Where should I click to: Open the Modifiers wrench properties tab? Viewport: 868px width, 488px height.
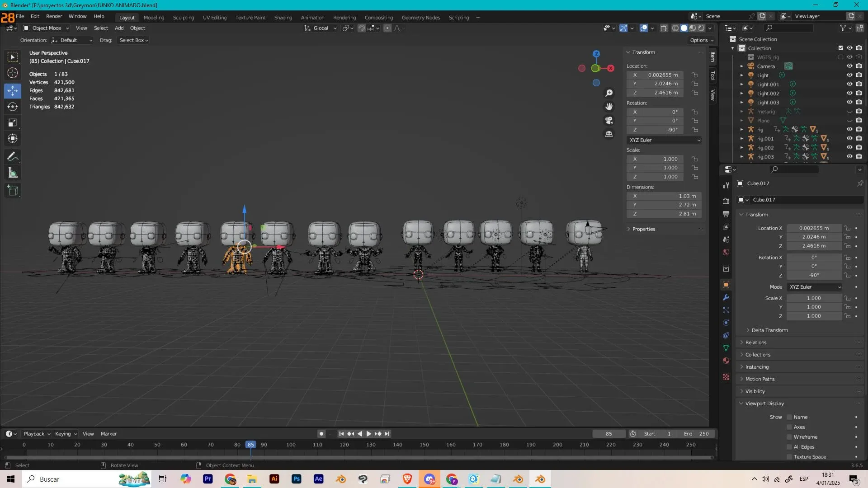click(x=726, y=297)
